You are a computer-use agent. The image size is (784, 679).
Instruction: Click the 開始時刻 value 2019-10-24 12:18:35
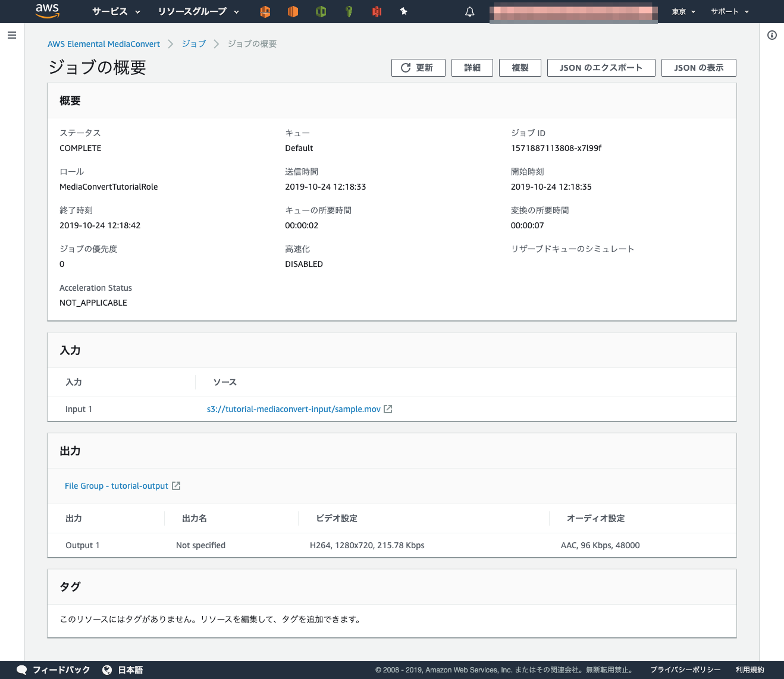pyautogui.click(x=551, y=187)
